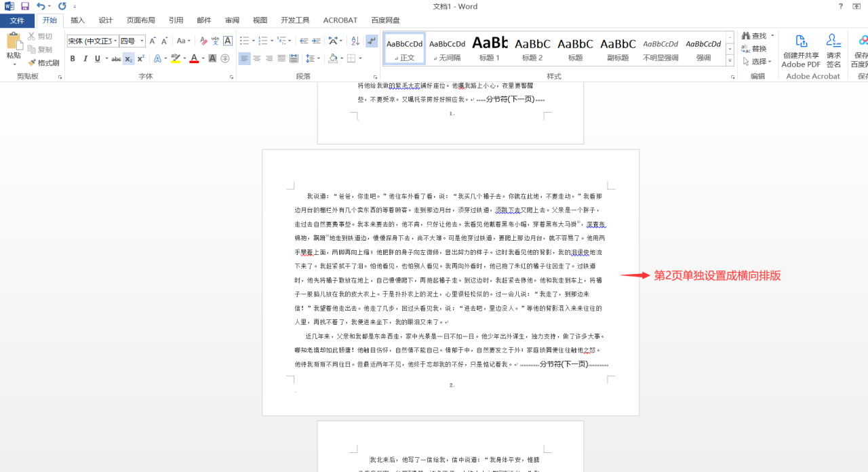
Task: Apply text effects glowing A icon
Action: 157,58
